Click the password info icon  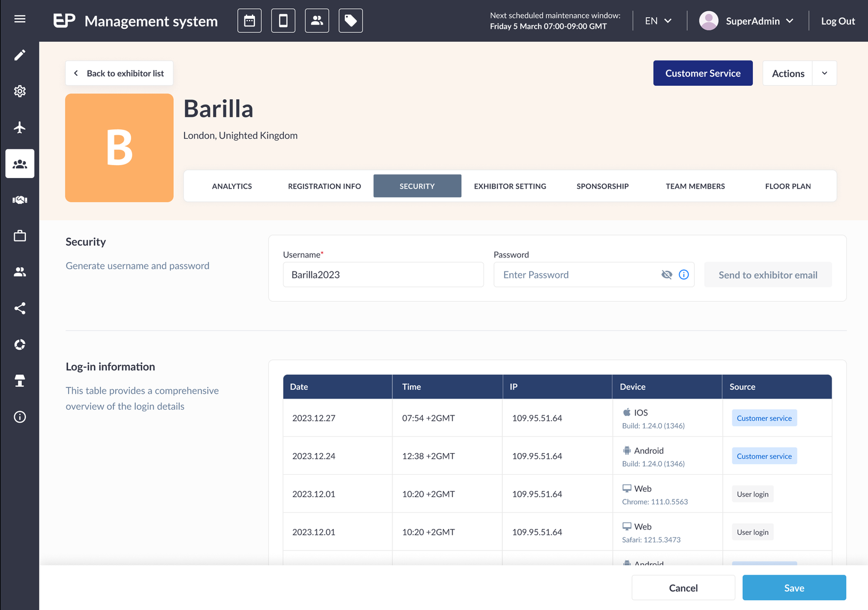tap(684, 274)
